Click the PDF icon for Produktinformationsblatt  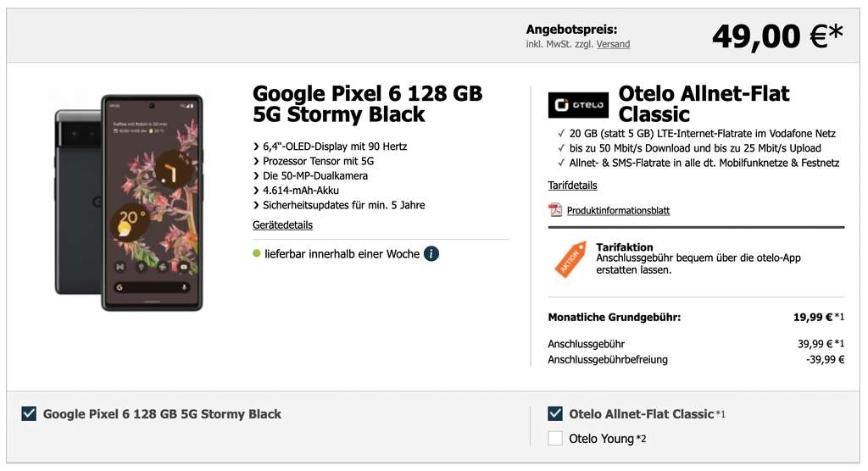[555, 210]
